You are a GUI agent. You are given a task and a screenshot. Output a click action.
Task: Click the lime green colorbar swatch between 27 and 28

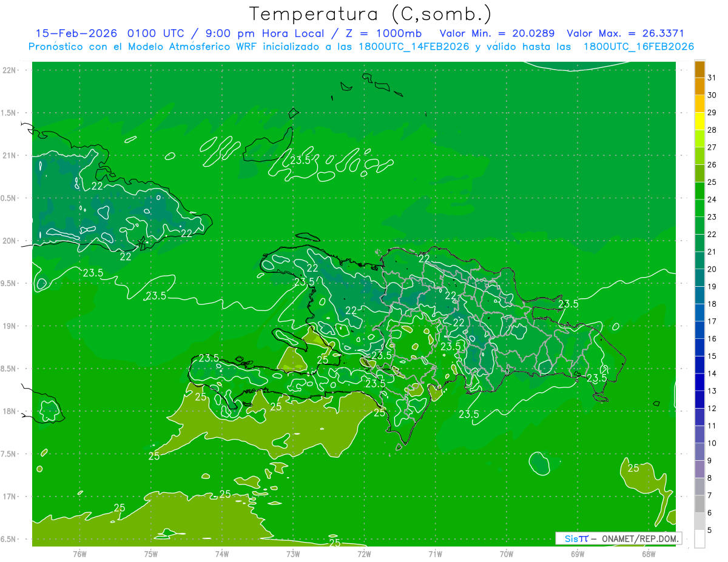699,139
